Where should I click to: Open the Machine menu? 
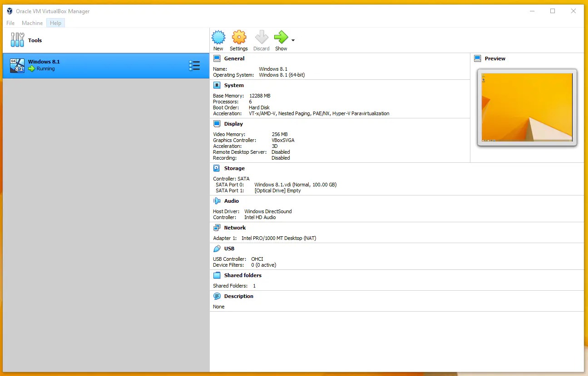[x=32, y=23]
